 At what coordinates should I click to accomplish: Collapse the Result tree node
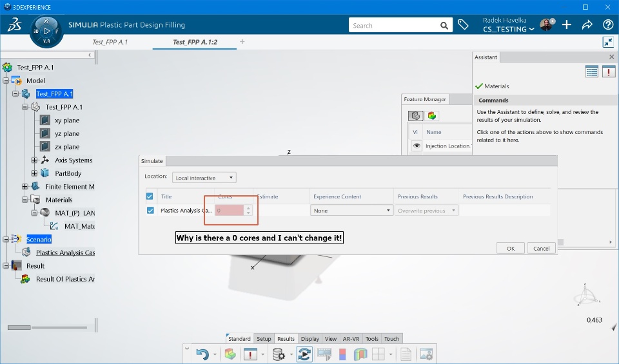point(6,266)
